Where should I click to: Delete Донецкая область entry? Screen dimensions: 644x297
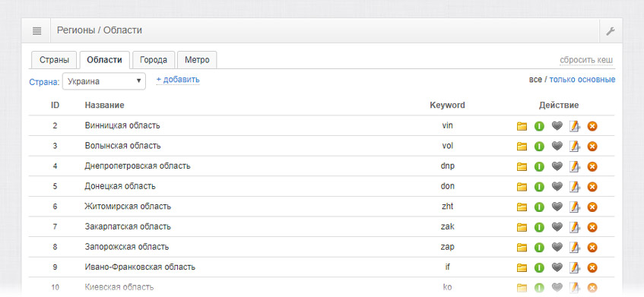coord(592,187)
